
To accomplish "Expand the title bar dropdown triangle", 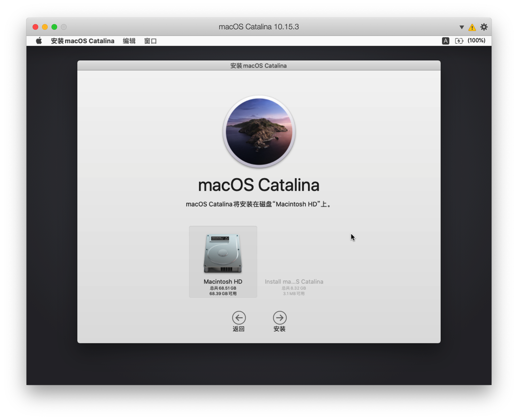I will click(462, 27).
